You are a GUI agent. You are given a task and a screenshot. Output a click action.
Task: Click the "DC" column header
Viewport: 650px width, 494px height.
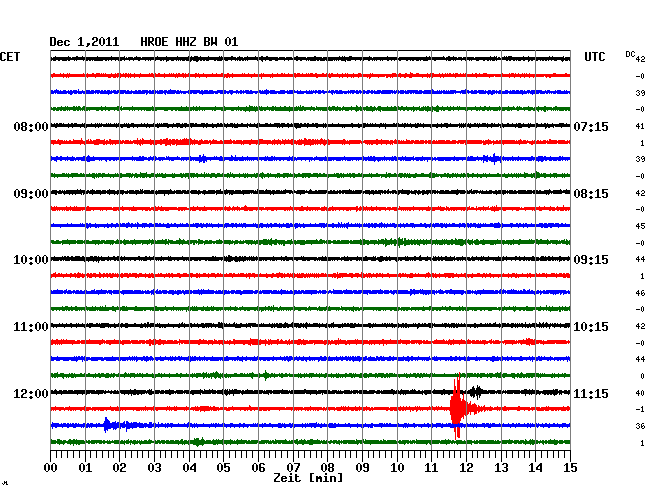click(x=630, y=54)
